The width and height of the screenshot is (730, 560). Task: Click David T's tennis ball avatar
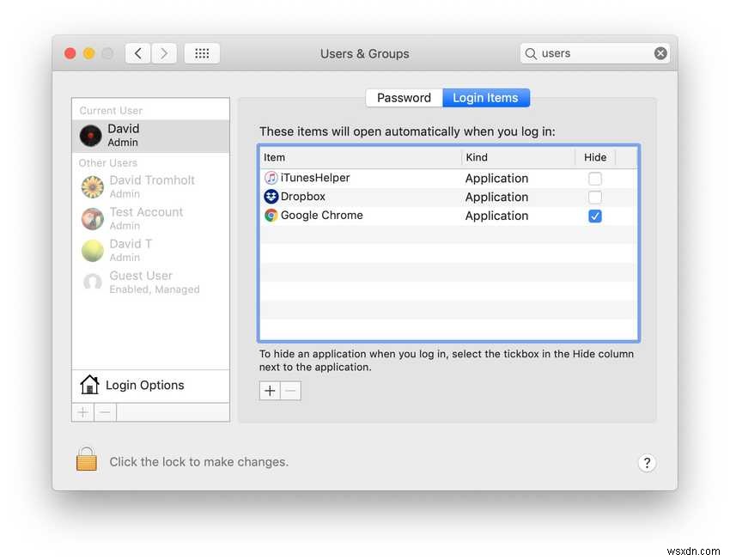93,251
